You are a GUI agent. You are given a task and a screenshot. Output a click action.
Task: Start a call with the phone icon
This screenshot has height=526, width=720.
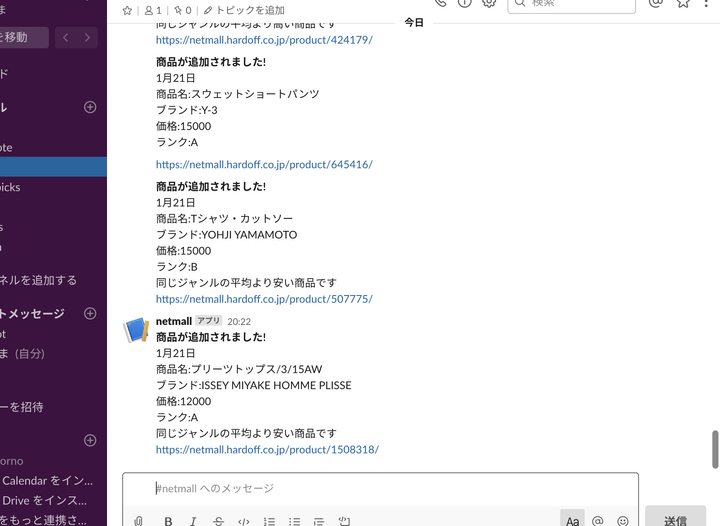click(x=440, y=3)
